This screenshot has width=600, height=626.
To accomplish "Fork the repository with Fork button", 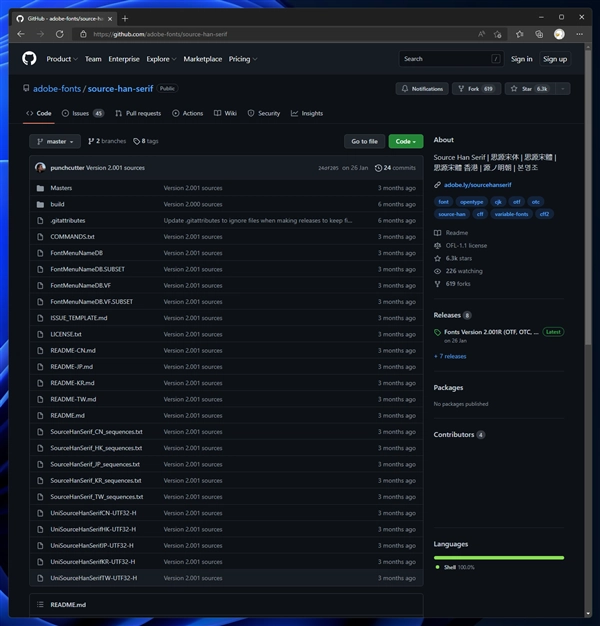I will click(476, 89).
